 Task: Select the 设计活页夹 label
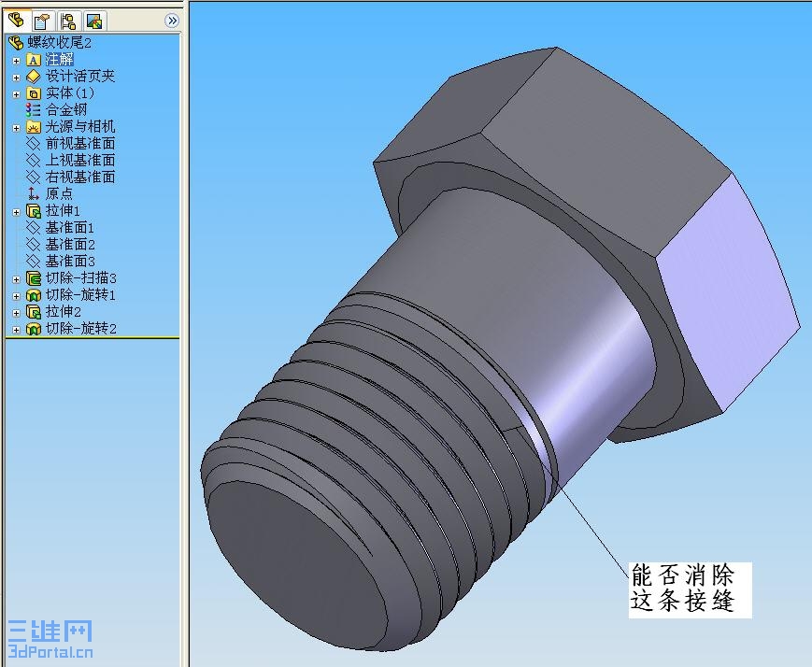(80, 76)
